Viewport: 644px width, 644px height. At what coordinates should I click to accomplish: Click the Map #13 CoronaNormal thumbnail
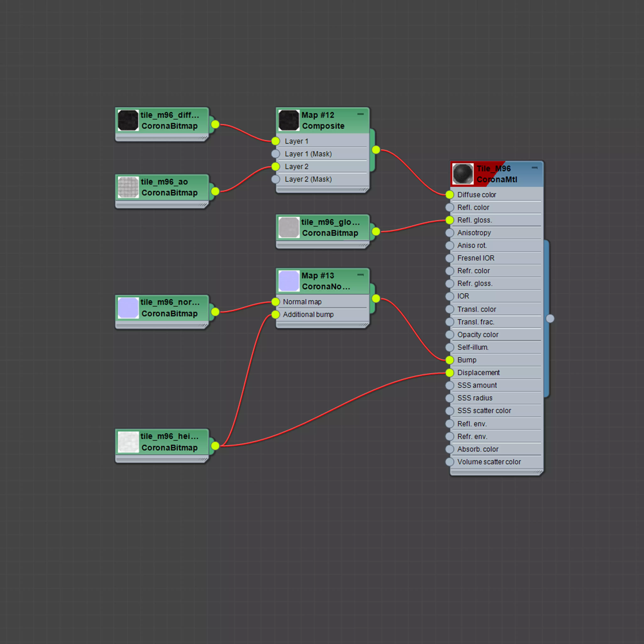click(289, 281)
